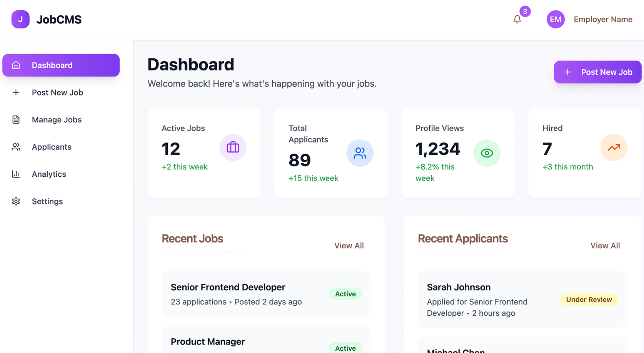Select Dashboard in the sidebar
This screenshot has width=644, height=353.
52,65
